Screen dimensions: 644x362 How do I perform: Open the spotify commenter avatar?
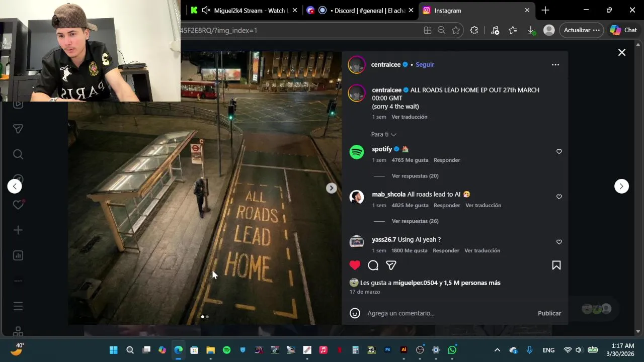tap(357, 151)
